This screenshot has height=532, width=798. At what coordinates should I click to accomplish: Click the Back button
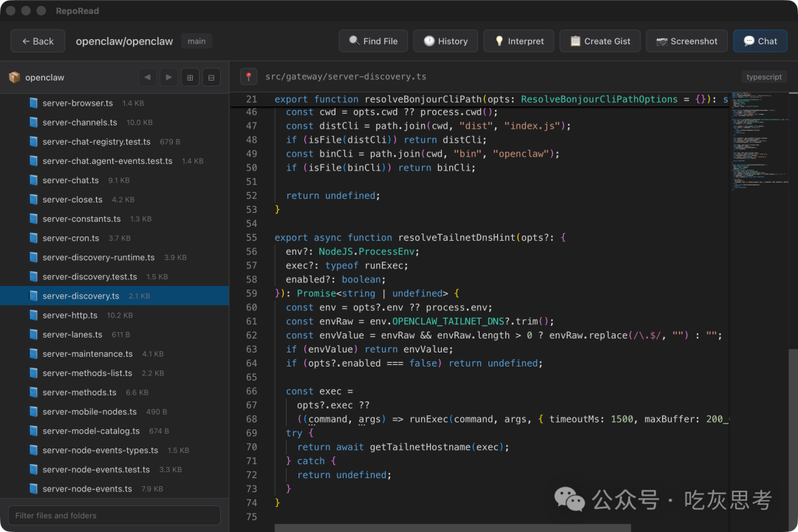click(38, 41)
